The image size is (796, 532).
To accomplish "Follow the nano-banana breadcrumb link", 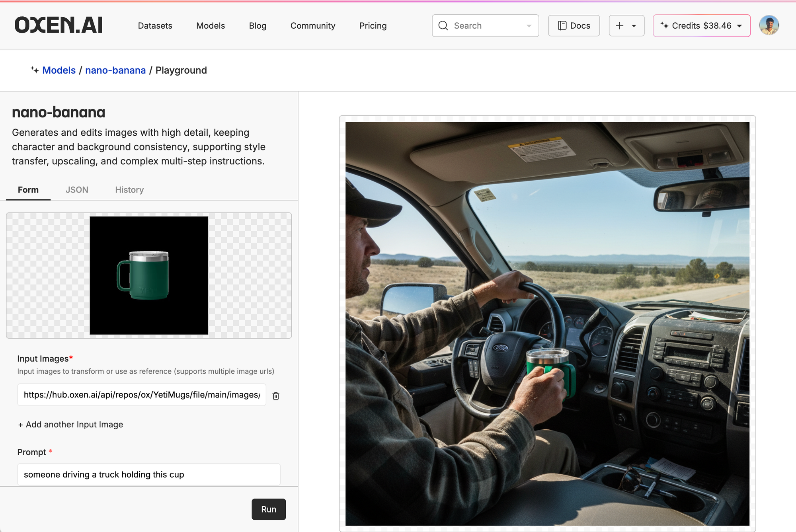I will pos(115,70).
